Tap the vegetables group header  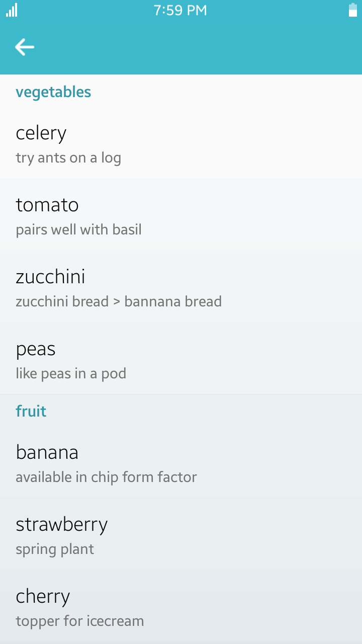point(53,92)
